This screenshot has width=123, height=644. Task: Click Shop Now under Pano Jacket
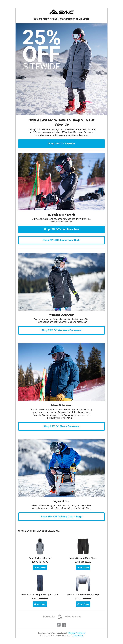tap(40, 567)
